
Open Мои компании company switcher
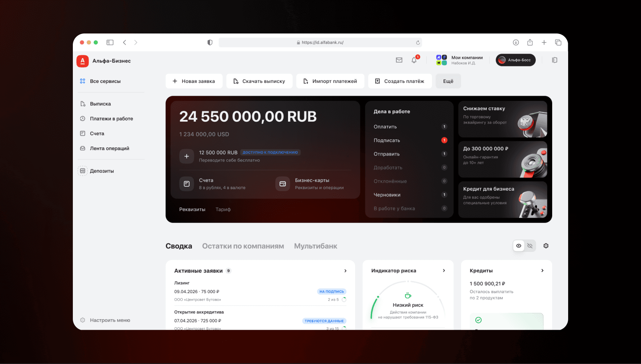(x=460, y=60)
